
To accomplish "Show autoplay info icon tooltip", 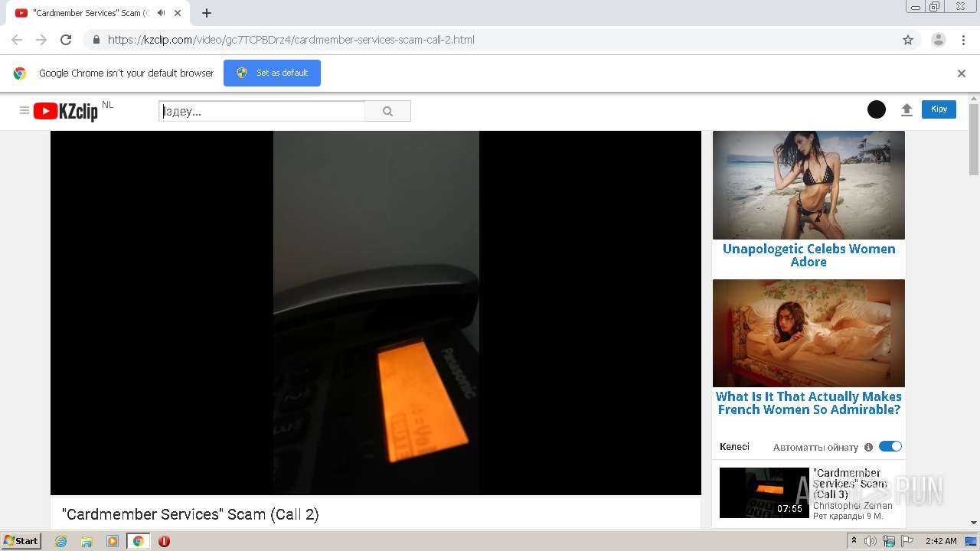I will pyautogui.click(x=868, y=447).
